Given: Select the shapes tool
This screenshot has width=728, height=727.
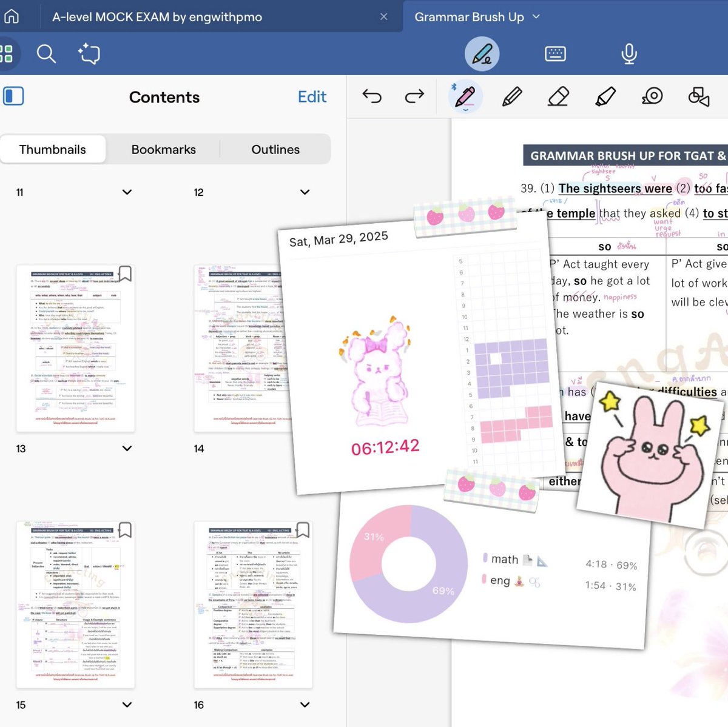Looking at the screenshot, I should click(x=699, y=96).
